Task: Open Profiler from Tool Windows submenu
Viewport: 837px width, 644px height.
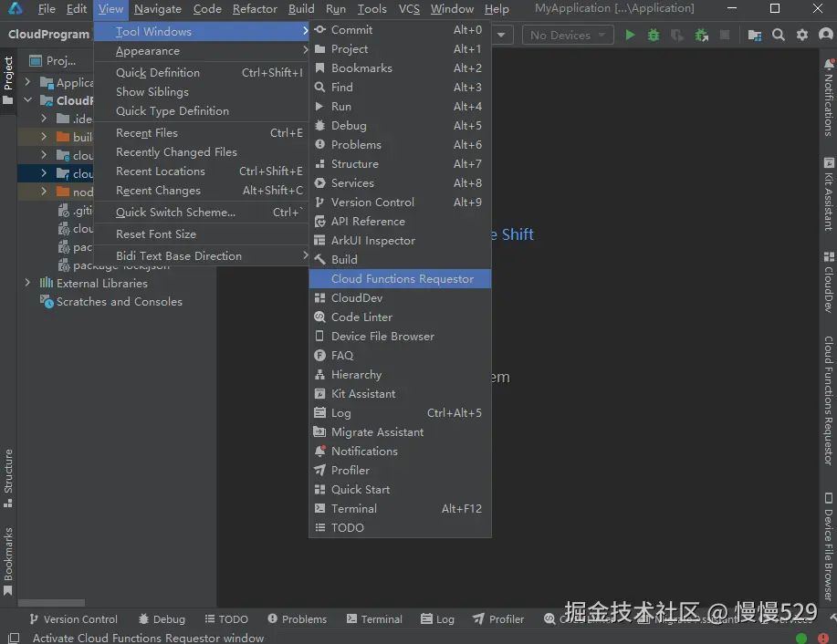Action: 400,471
